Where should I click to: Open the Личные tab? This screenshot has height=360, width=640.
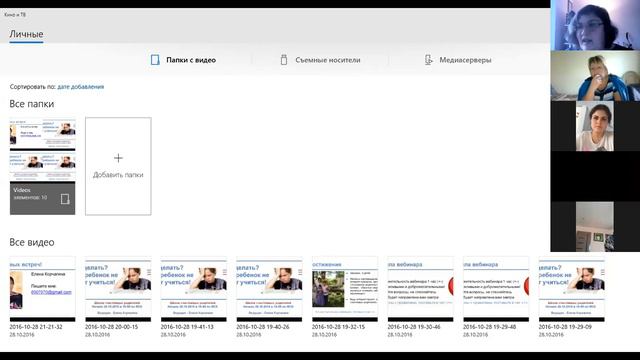[x=26, y=34]
